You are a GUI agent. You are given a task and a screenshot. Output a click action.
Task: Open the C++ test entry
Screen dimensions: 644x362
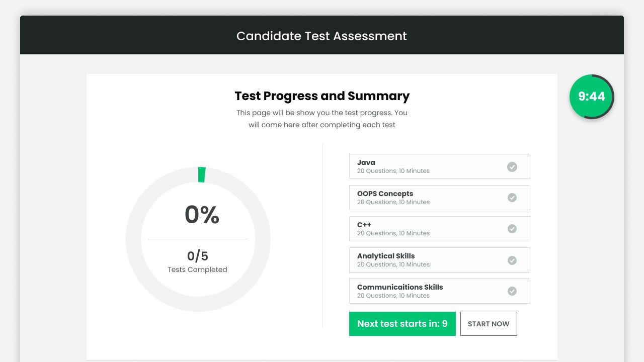[440, 229]
